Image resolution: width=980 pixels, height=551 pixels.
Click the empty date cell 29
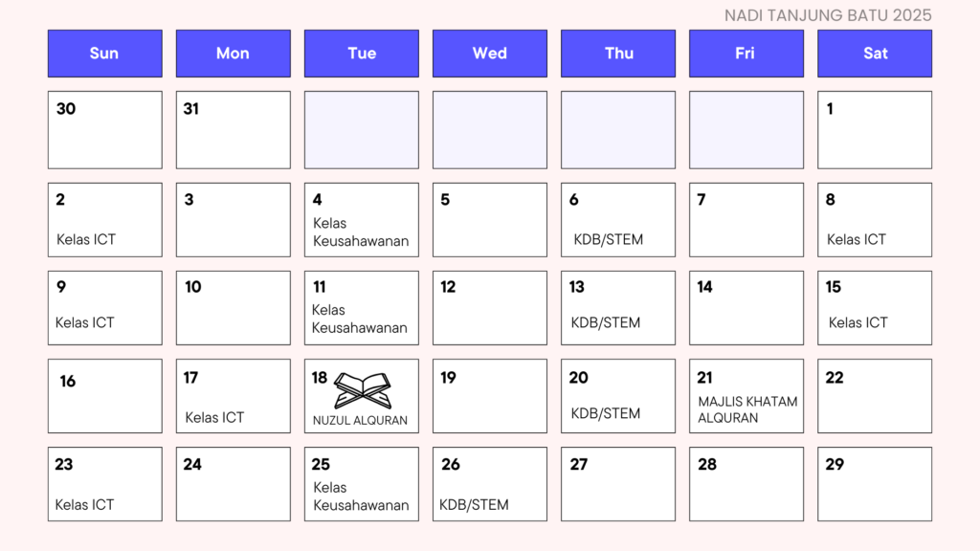(x=875, y=484)
